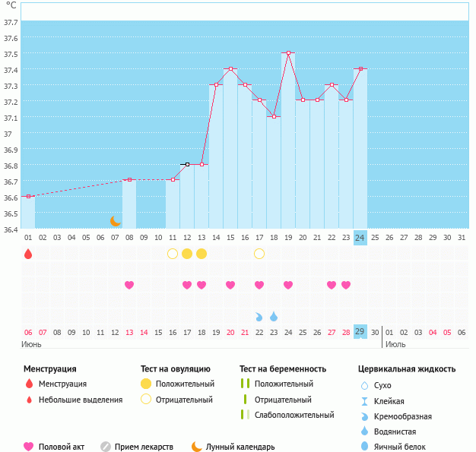The height and width of the screenshot is (452, 476).
Task: Click the 36.6 temperature point on day 01
Action: click(x=28, y=196)
